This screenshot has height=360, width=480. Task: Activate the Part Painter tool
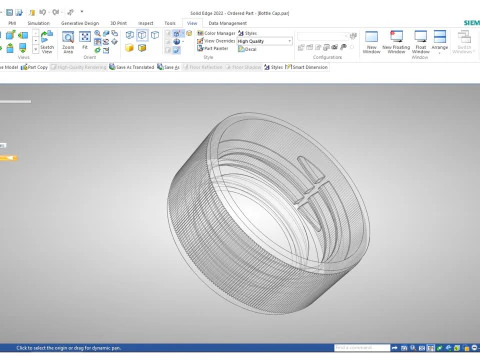213,48
